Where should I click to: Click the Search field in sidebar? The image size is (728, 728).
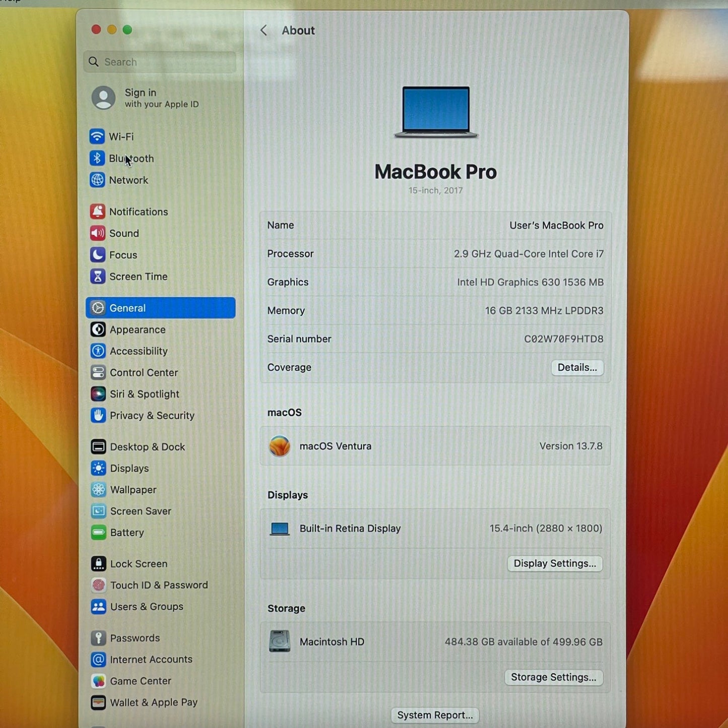click(x=160, y=62)
